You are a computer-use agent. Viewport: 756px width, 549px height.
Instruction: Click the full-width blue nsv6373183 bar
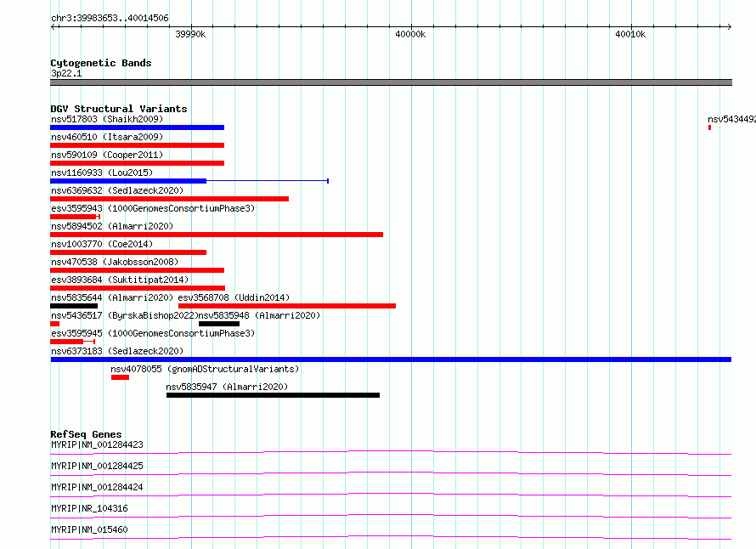pyautogui.click(x=391, y=359)
